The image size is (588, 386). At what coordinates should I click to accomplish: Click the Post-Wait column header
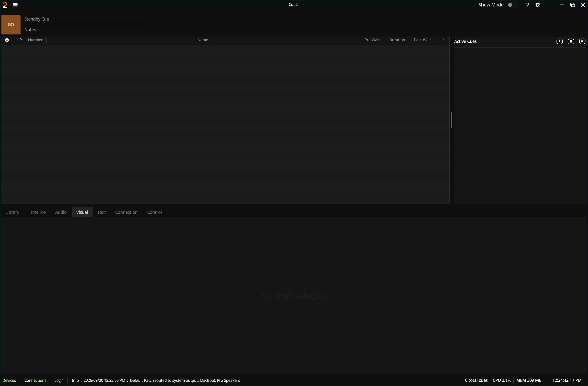click(x=422, y=40)
